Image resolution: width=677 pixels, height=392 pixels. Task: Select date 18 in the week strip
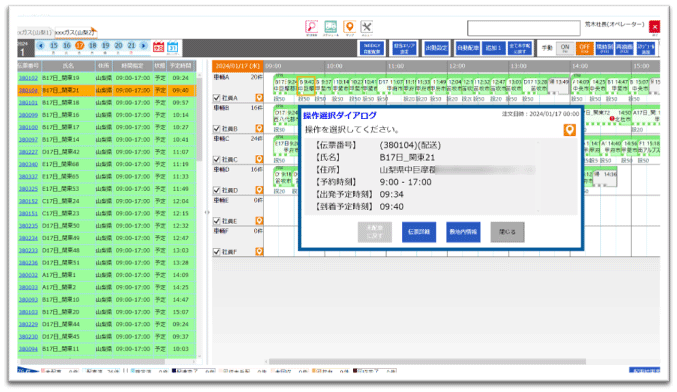(92, 46)
